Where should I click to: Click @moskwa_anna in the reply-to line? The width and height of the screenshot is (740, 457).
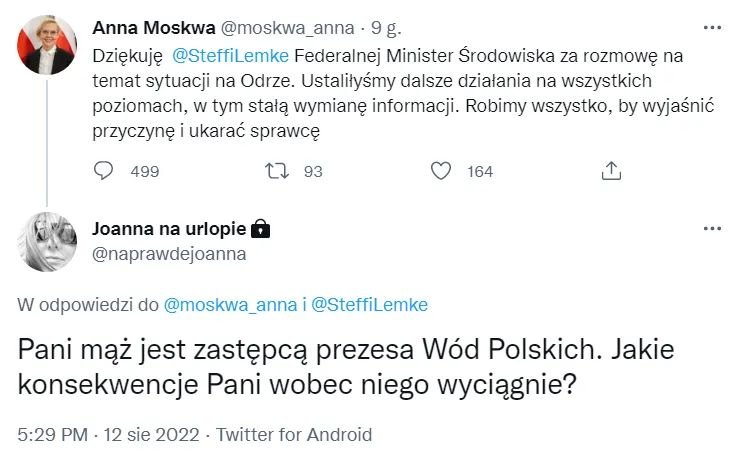tap(227, 303)
